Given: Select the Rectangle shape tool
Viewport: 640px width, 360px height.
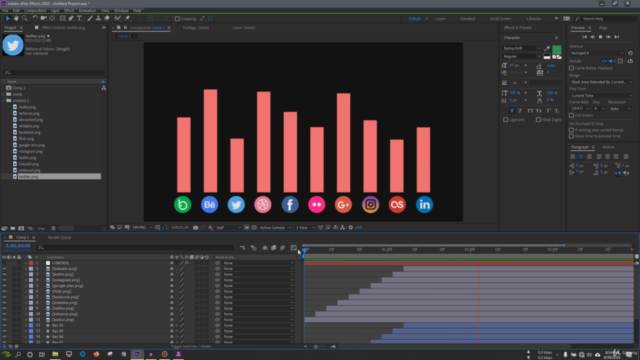Looking at the screenshot, I should (62, 18).
